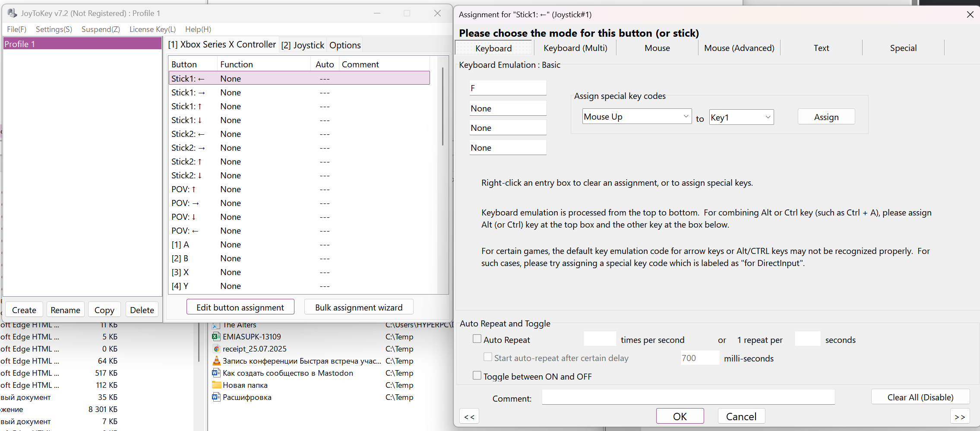Check Start auto-repeat after certain delay
The image size is (980, 431).
(488, 357)
